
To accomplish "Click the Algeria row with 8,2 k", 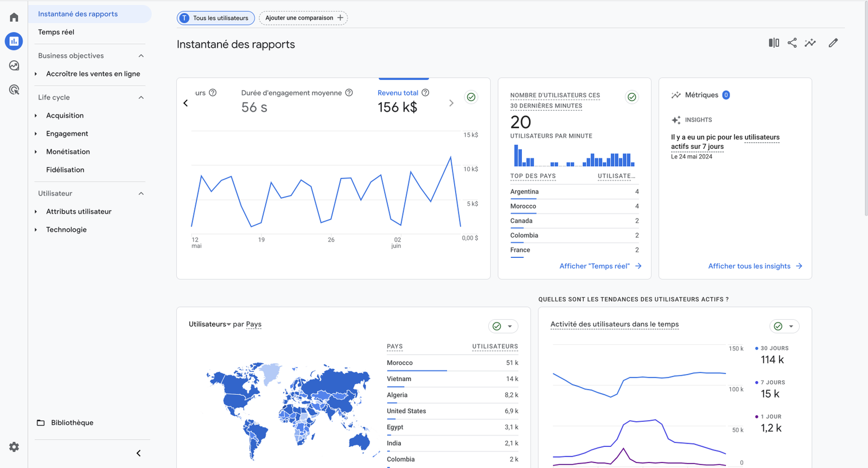I will 452,395.
